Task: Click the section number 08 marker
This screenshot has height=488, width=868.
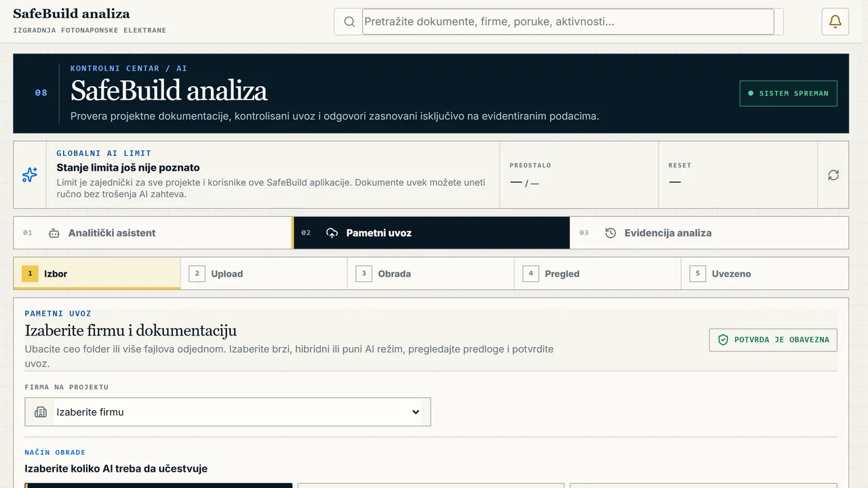Action: pos(41,93)
